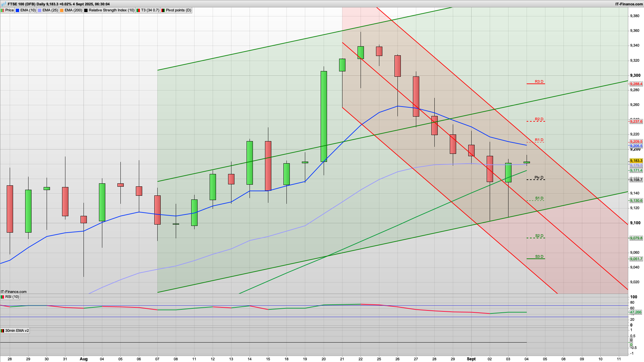Click the R1 D pivot label

point(539,140)
